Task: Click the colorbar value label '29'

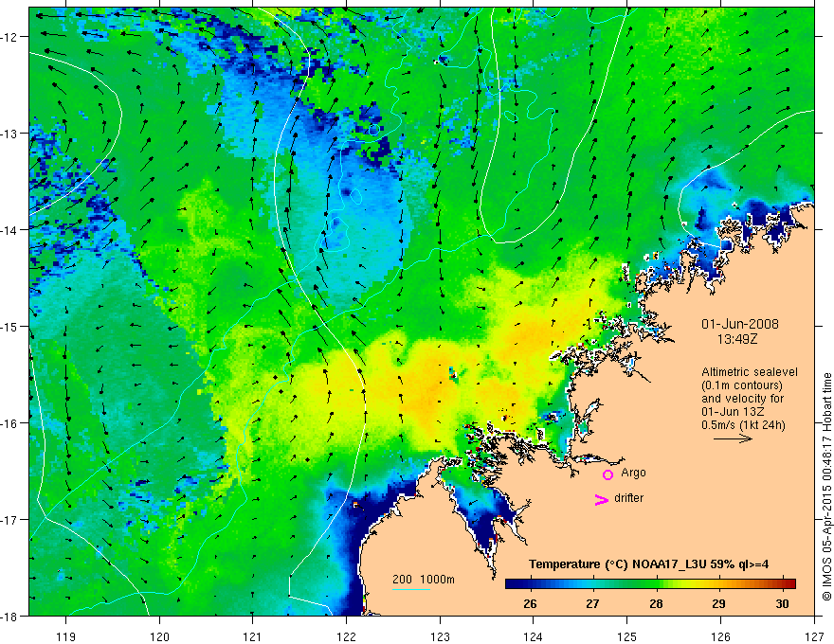Action: (x=718, y=603)
